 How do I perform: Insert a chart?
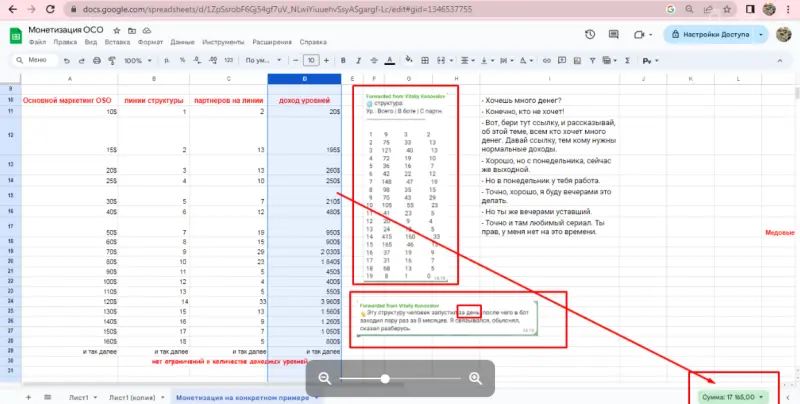pos(577,60)
